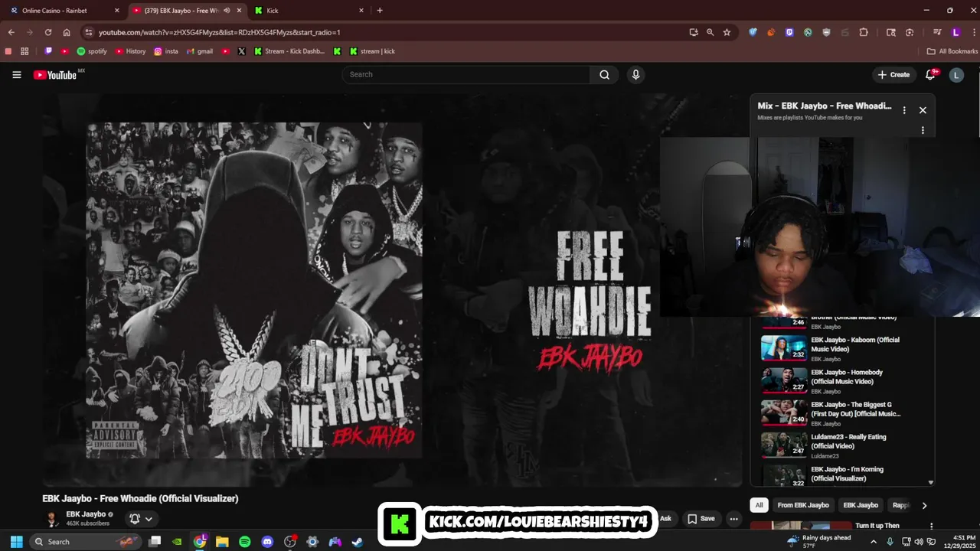Open Spotify from the taskbar
The image size is (980, 551).
(x=245, y=541)
